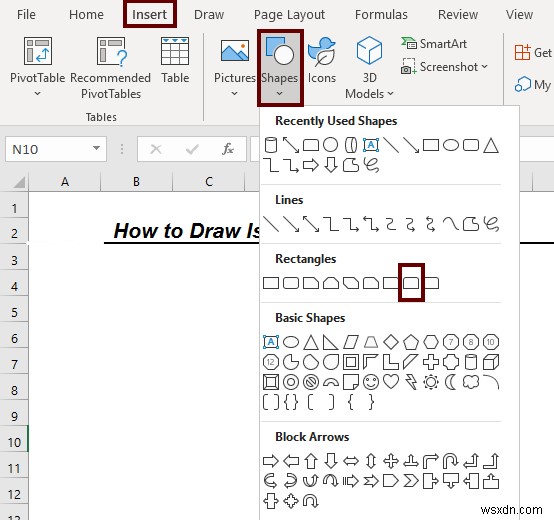Image resolution: width=554 pixels, height=520 pixels.
Task: Switch to the Home tab
Action: (86, 14)
